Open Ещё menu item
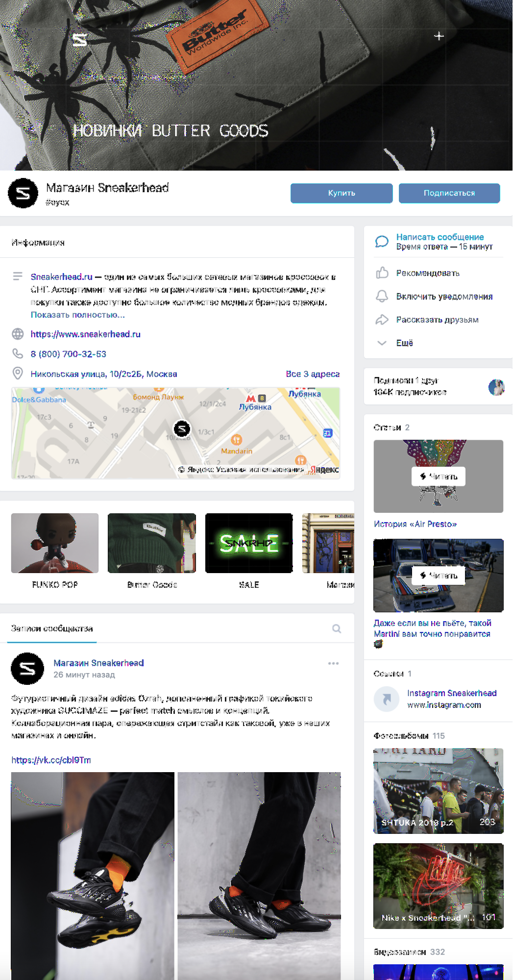Viewport: 513px width, 980px height. (405, 343)
